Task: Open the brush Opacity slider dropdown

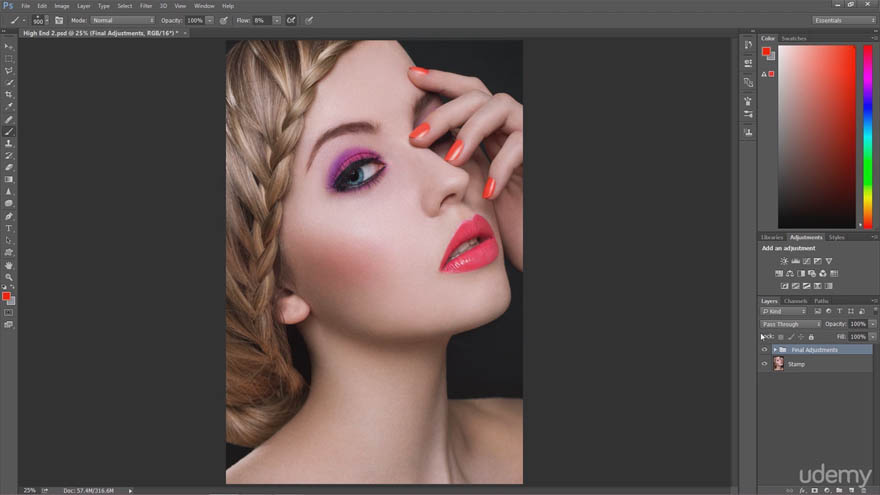Action: tap(209, 20)
